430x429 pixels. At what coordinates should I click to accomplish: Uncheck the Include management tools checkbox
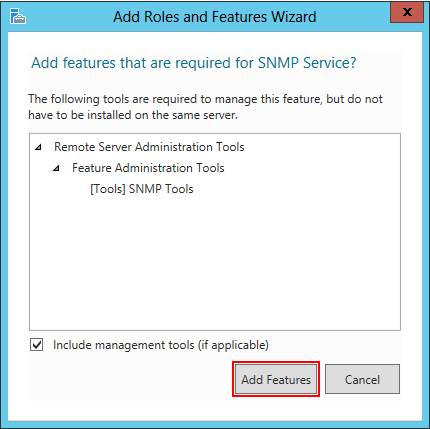(x=36, y=345)
